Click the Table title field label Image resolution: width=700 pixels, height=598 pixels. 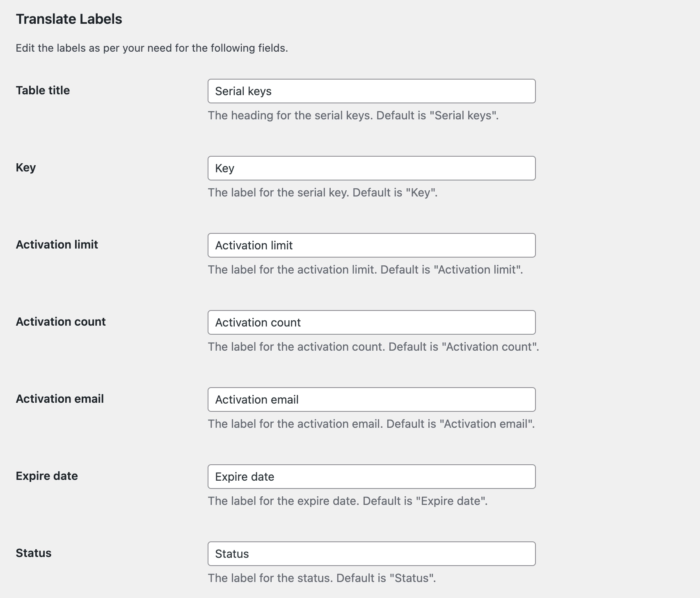click(42, 90)
